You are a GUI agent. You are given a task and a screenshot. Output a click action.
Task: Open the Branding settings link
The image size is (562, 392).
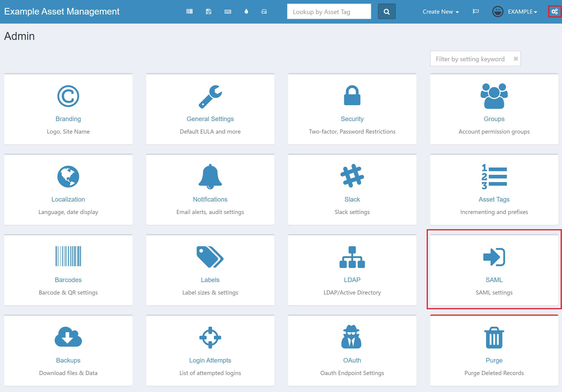[68, 119]
